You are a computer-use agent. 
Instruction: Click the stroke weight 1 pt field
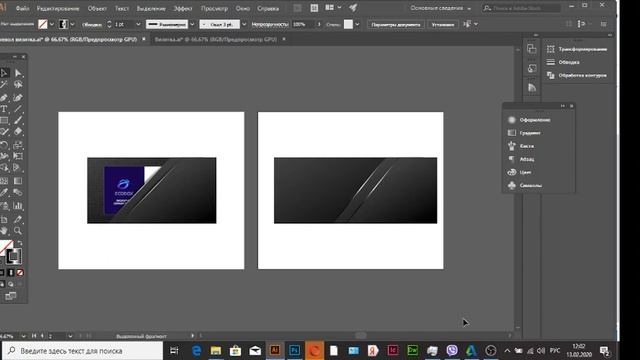(x=123, y=24)
